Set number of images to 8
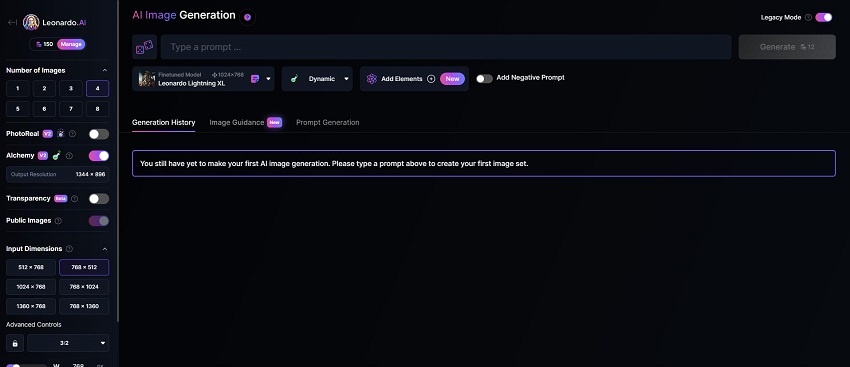850x367 pixels. point(98,109)
